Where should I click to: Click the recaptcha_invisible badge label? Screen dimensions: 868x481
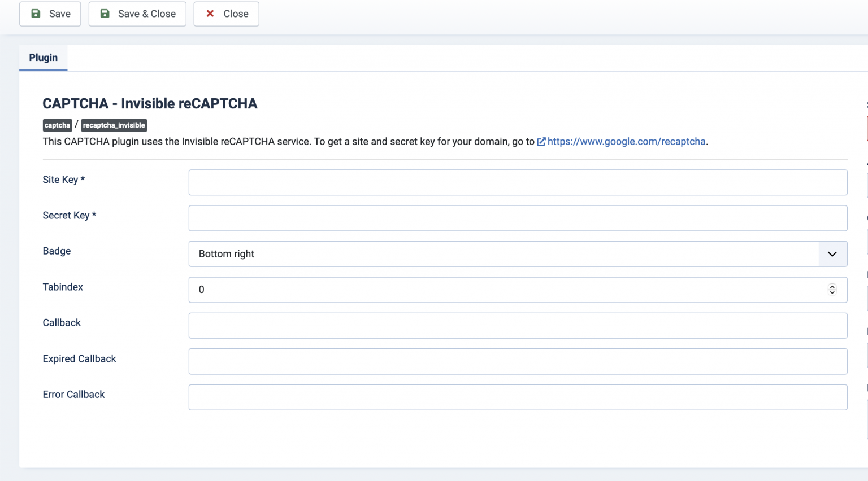114,125
